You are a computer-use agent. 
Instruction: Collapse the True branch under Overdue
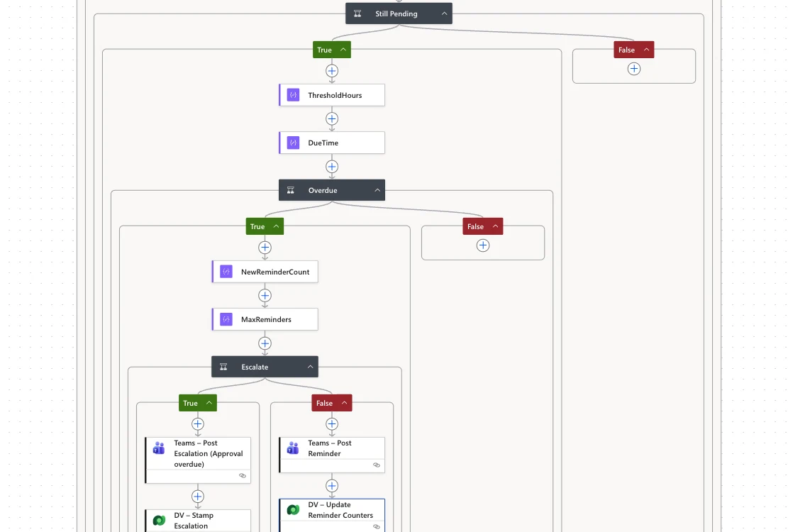(x=276, y=226)
